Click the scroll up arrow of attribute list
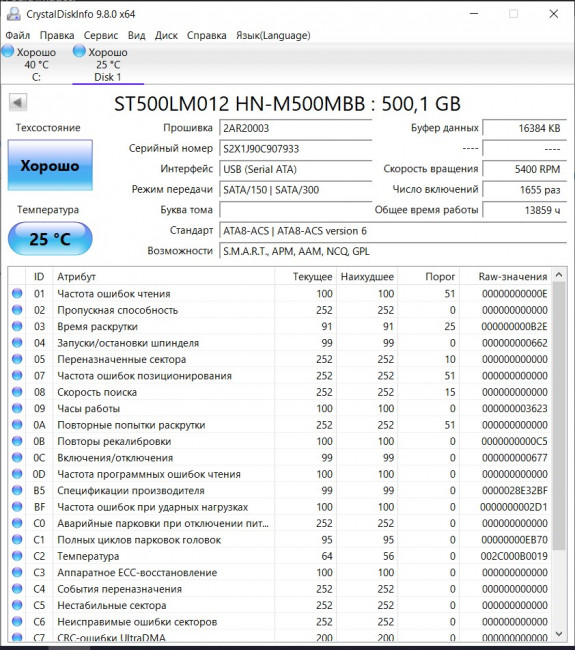 559,275
